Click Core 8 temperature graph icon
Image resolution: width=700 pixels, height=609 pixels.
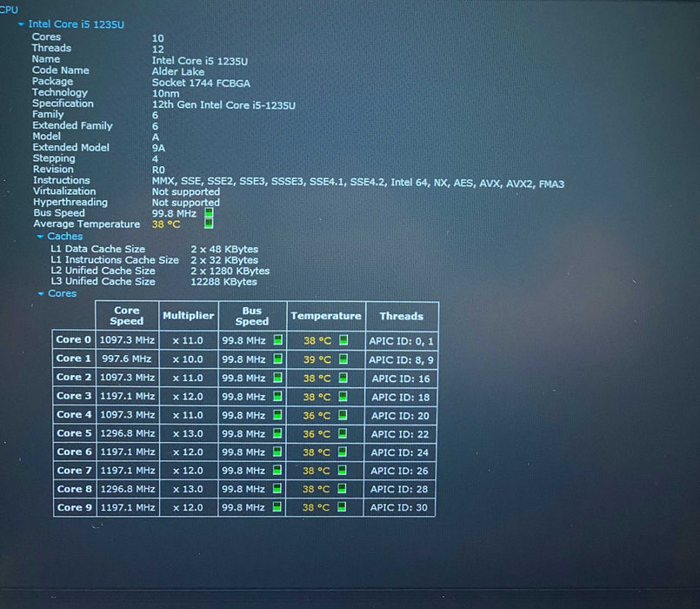(x=342, y=488)
